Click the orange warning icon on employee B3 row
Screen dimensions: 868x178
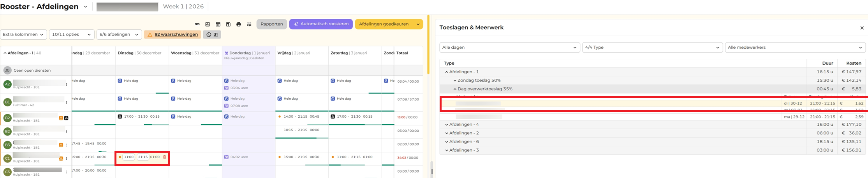(x=61, y=145)
